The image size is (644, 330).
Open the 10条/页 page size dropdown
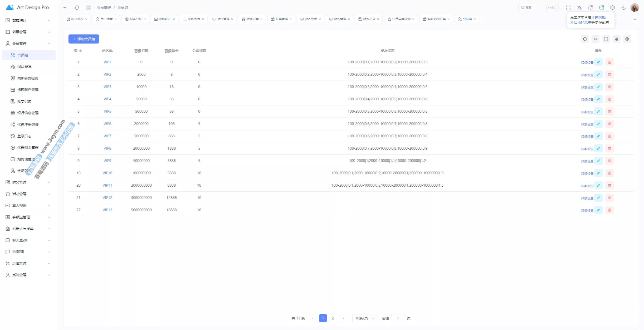[365, 318]
